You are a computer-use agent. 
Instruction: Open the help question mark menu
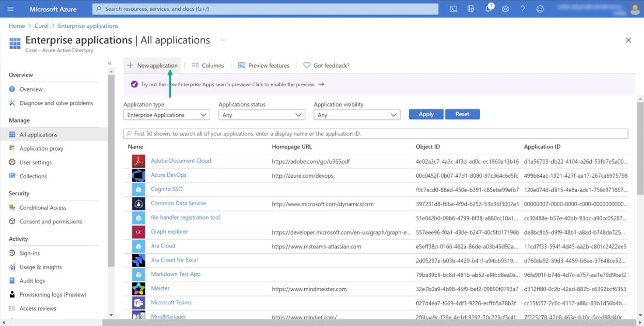[x=523, y=9]
